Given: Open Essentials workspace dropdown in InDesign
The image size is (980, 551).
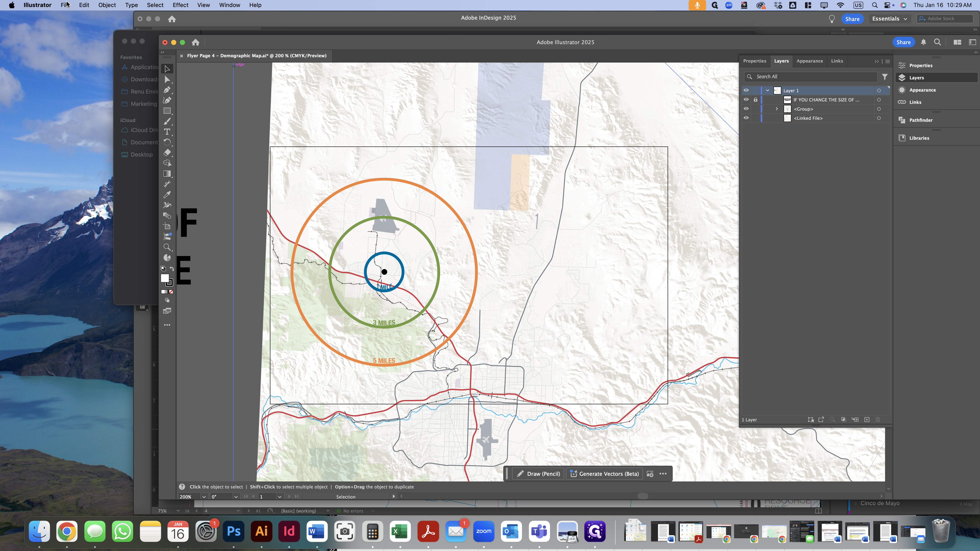Looking at the screenshot, I should click(889, 19).
